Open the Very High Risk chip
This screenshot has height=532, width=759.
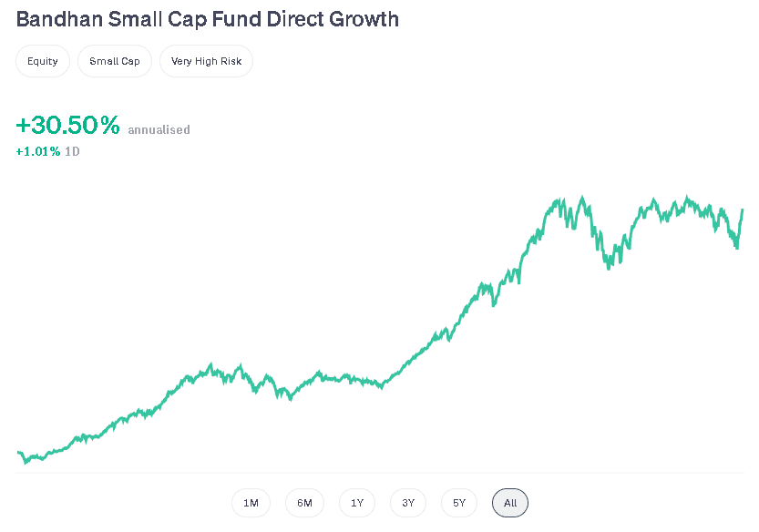(x=206, y=61)
